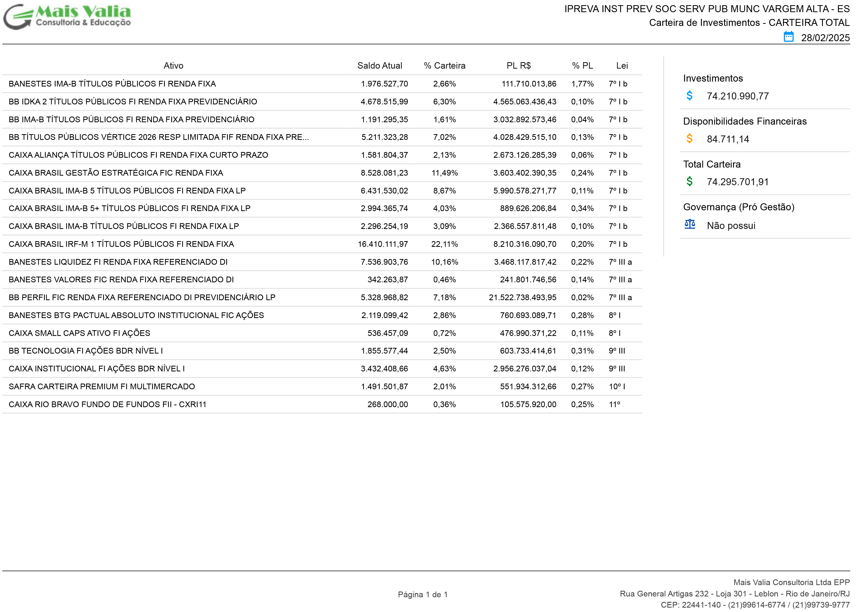Select CAIXA SMALL CAPS ATIVO FI AÇÕES
Viewport: 868px width, 612px height.
click(79, 333)
